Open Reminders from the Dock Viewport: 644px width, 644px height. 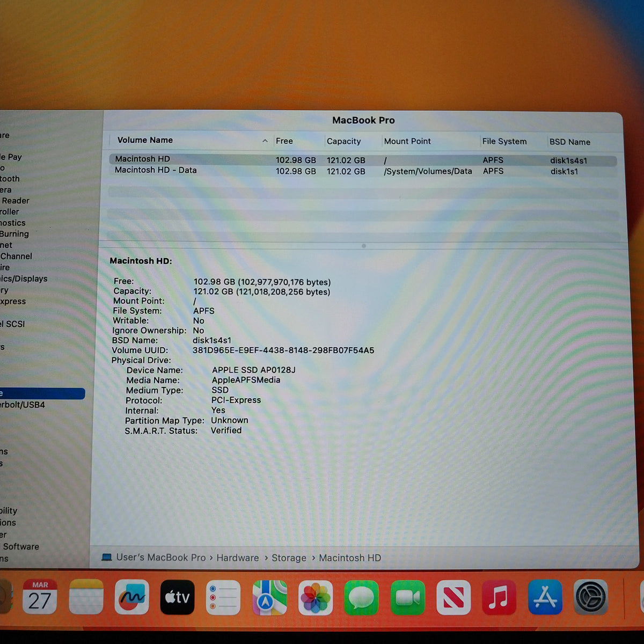point(223,597)
